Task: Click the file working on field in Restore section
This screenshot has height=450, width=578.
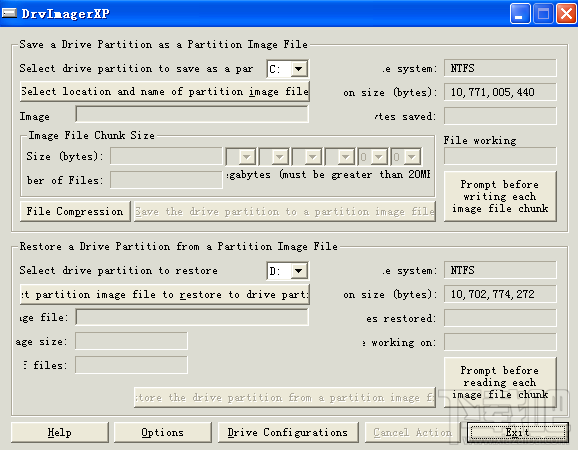Action: point(500,342)
